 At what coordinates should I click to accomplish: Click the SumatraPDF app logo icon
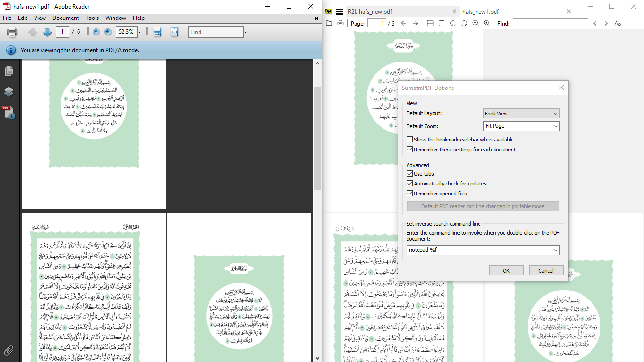click(x=328, y=11)
